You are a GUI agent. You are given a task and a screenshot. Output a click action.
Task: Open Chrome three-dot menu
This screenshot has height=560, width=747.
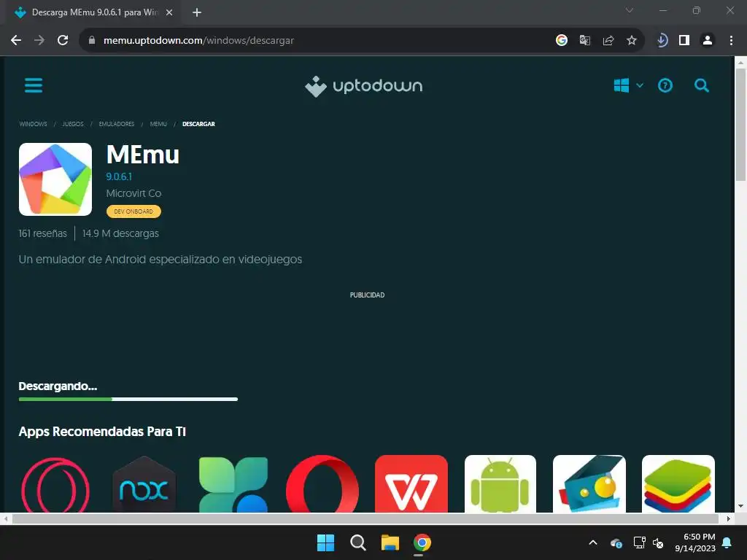[731, 41]
